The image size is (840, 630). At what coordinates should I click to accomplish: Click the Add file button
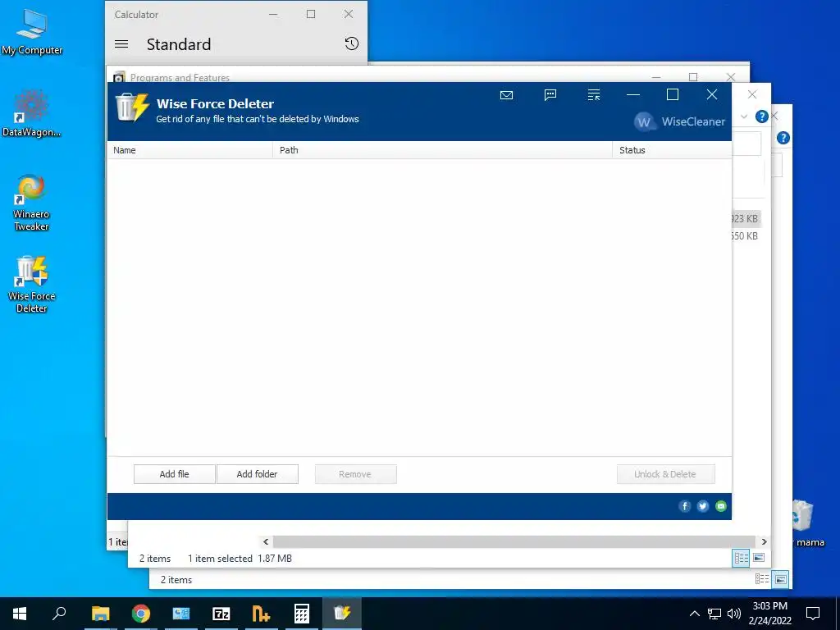pos(174,474)
